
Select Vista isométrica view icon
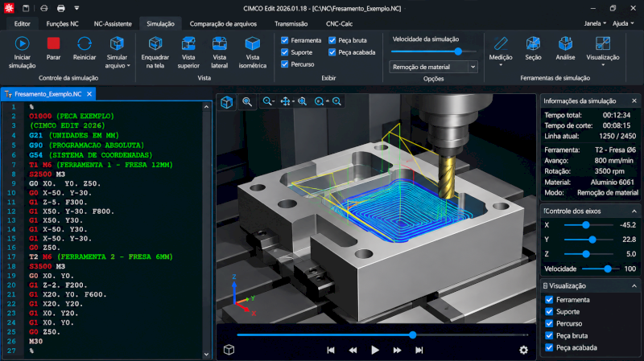click(x=252, y=43)
